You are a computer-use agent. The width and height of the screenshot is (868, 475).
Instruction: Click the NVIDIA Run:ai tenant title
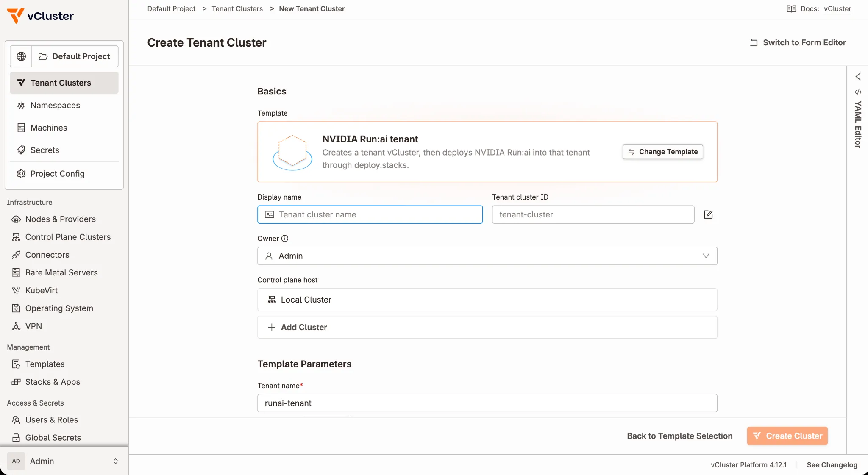coord(370,139)
